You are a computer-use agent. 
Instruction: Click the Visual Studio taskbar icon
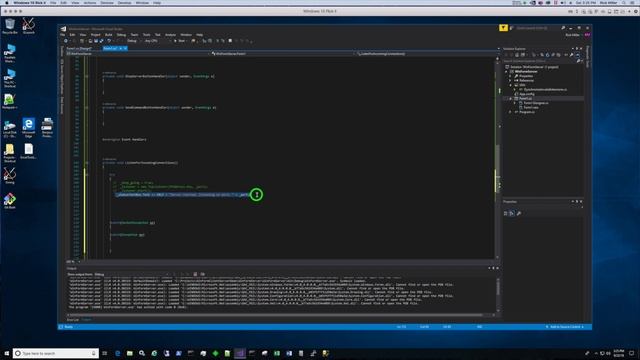pos(240,353)
